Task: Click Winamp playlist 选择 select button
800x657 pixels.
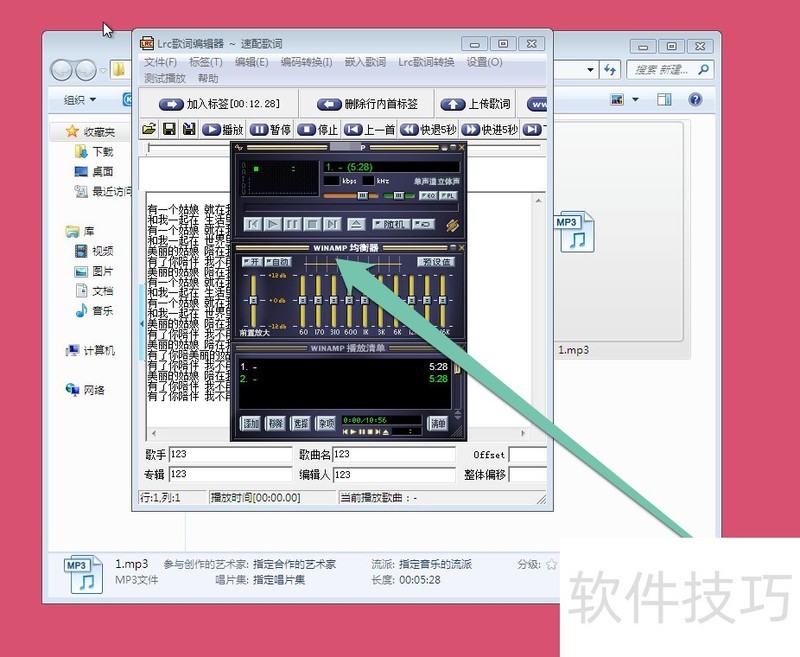Action: point(301,423)
